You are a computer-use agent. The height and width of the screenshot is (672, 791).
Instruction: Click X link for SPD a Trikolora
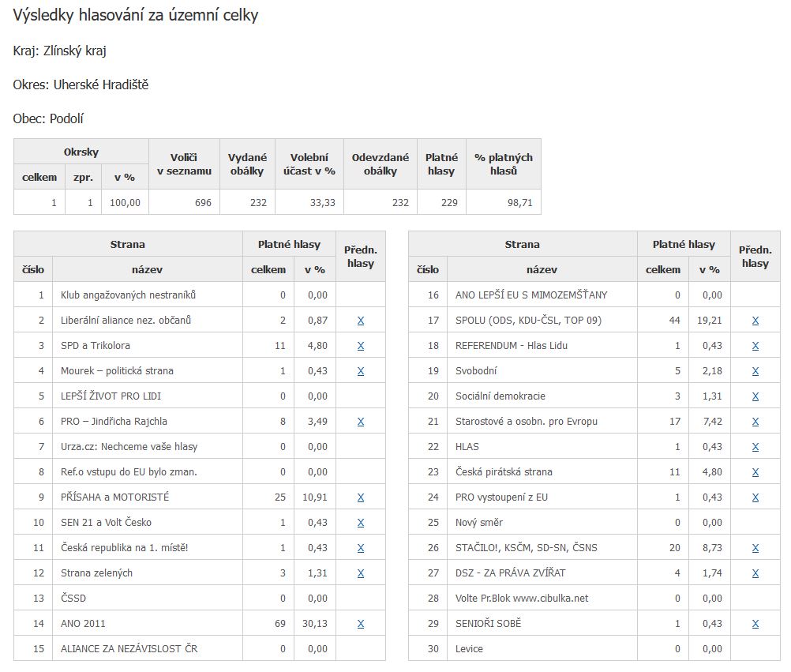361,346
